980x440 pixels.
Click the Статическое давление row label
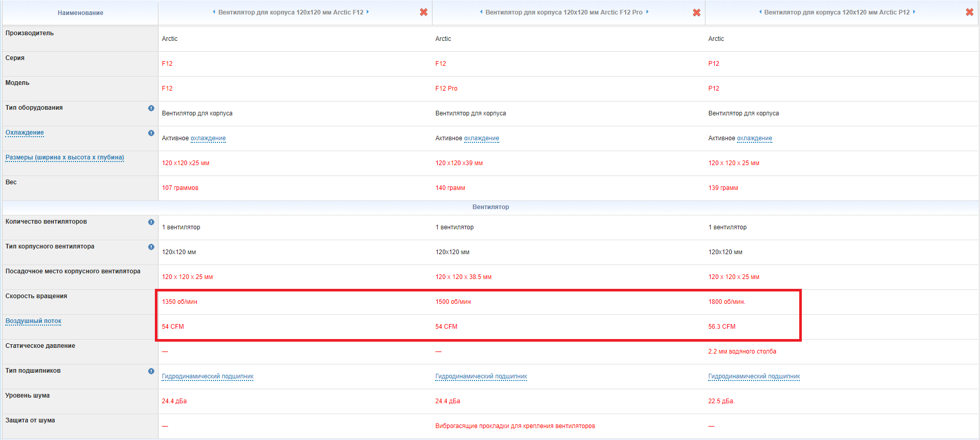[x=40, y=346]
